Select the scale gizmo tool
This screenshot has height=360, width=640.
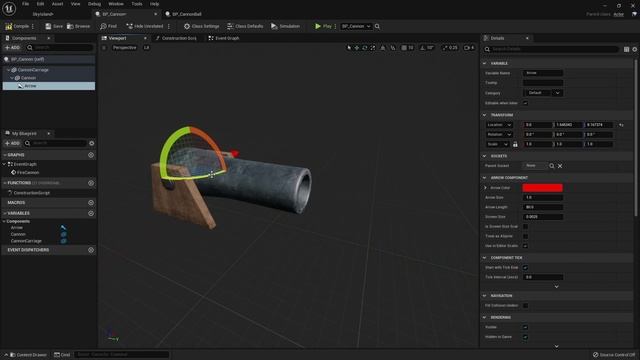[x=373, y=48]
